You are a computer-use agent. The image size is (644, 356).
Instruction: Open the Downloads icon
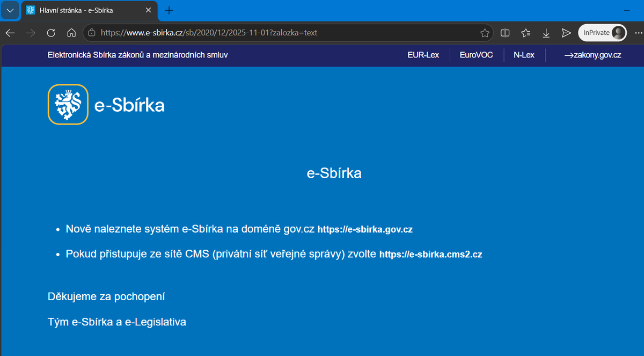546,33
